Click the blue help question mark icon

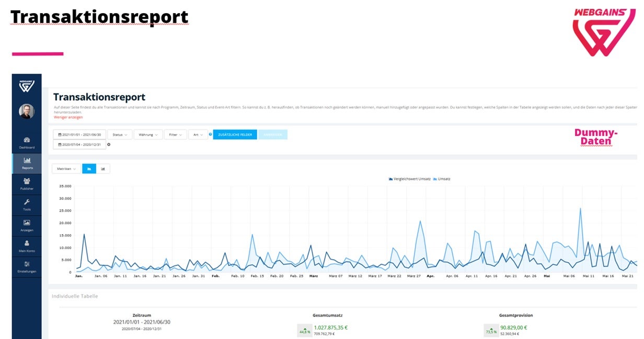pyautogui.click(x=210, y=135)
